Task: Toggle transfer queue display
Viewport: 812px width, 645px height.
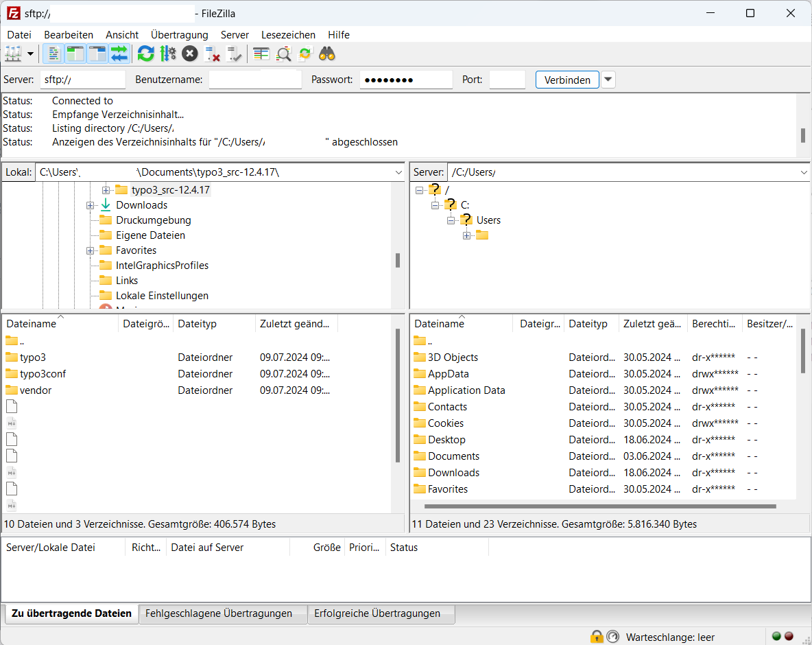Action: click(119, 54)
